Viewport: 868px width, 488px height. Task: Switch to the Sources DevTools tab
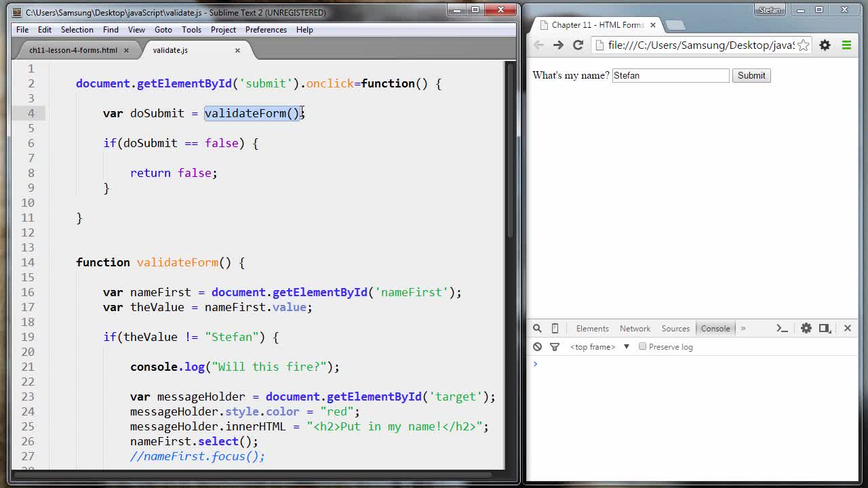[x=675, y=328]
